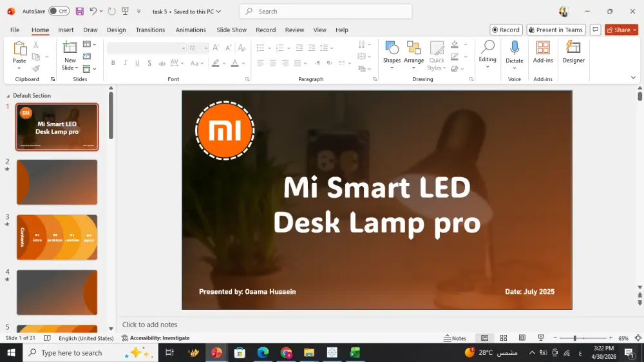Click the Record button
The width and height of the screenshot is (644, 362).
coord(506,30)
